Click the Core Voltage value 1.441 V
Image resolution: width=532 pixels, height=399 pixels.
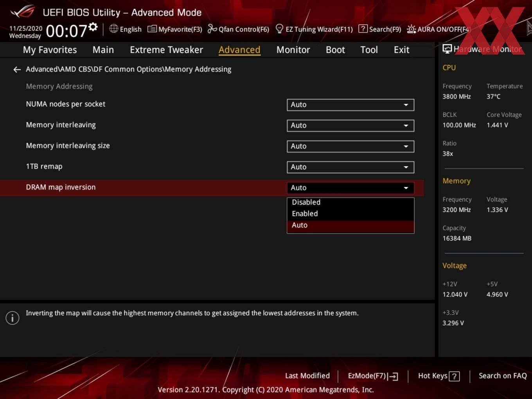click(497, 125)
